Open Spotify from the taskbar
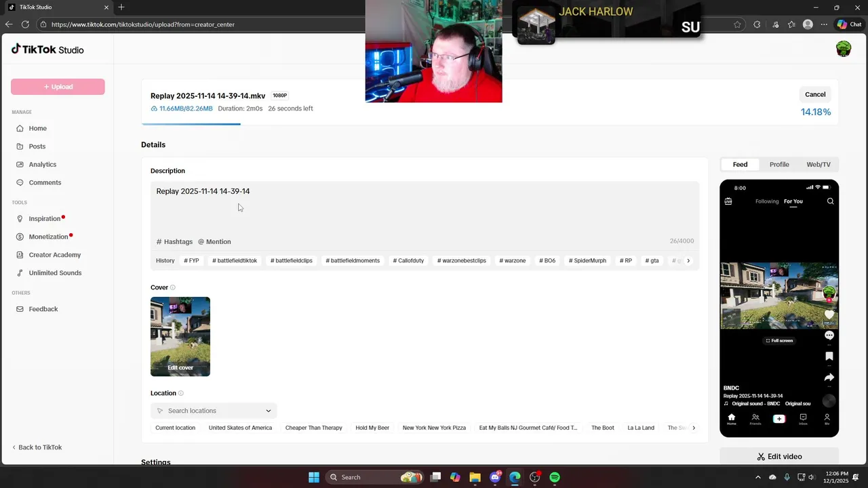 point(555,477)
